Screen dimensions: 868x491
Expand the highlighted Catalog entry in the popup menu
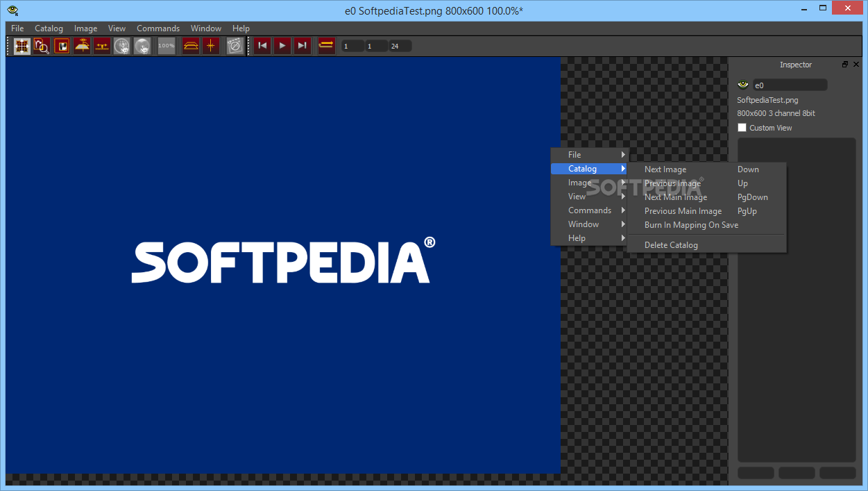589,169
